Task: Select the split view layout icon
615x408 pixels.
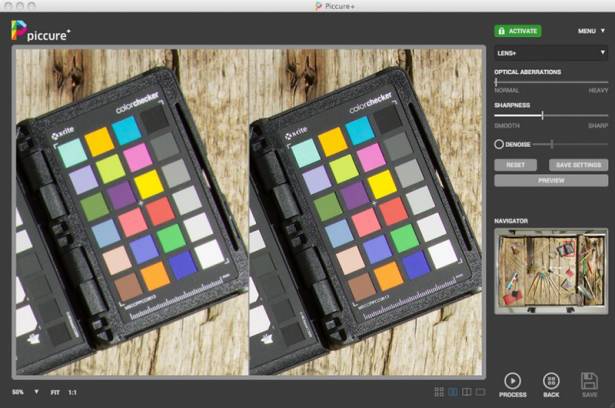Action: click(x=467, y=392)
